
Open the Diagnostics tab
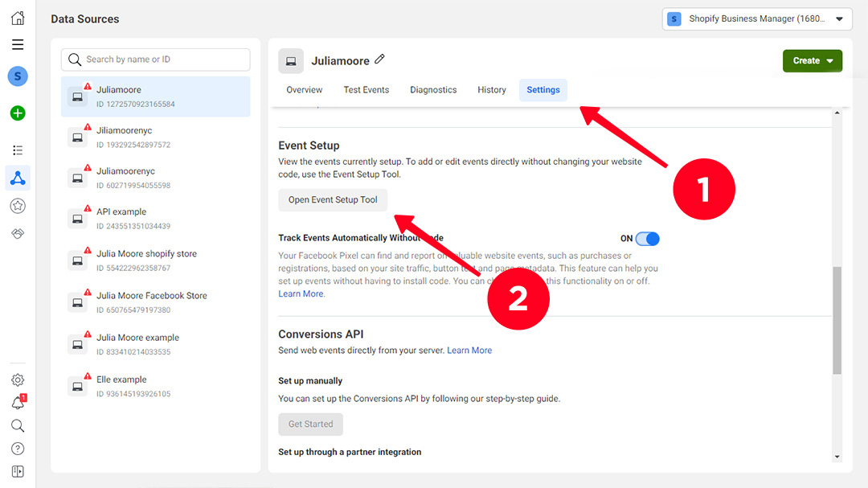point(433,90)
